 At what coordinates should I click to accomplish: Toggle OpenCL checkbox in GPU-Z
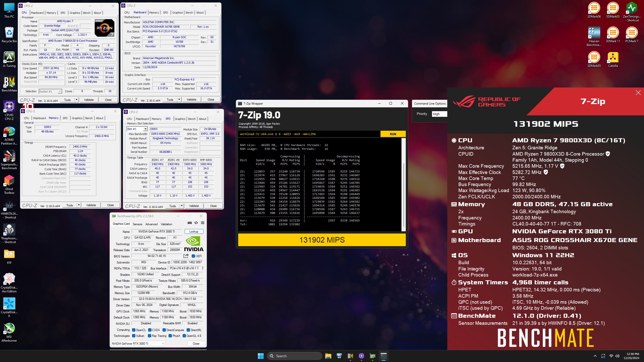click(134, 330)
